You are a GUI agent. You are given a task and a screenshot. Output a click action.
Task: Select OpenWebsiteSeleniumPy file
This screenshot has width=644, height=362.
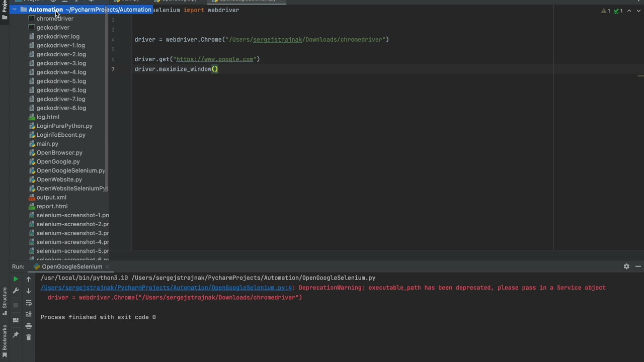click(x=72, y=189)
